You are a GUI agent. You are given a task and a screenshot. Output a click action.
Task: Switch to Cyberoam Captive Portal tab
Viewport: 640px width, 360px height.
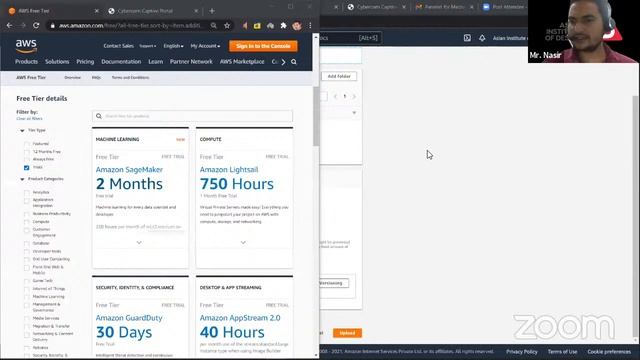pos(145,11)
